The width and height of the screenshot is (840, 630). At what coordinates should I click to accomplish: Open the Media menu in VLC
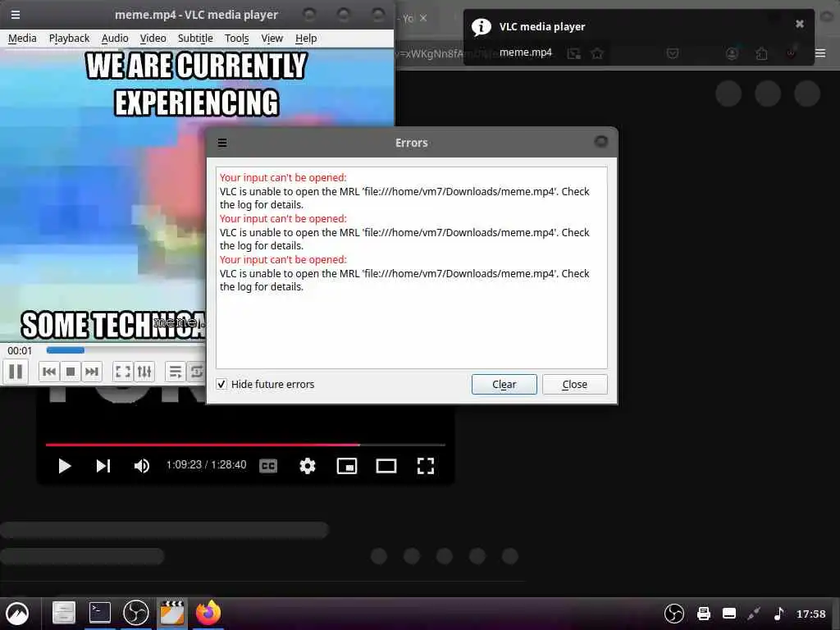point(22,39)
